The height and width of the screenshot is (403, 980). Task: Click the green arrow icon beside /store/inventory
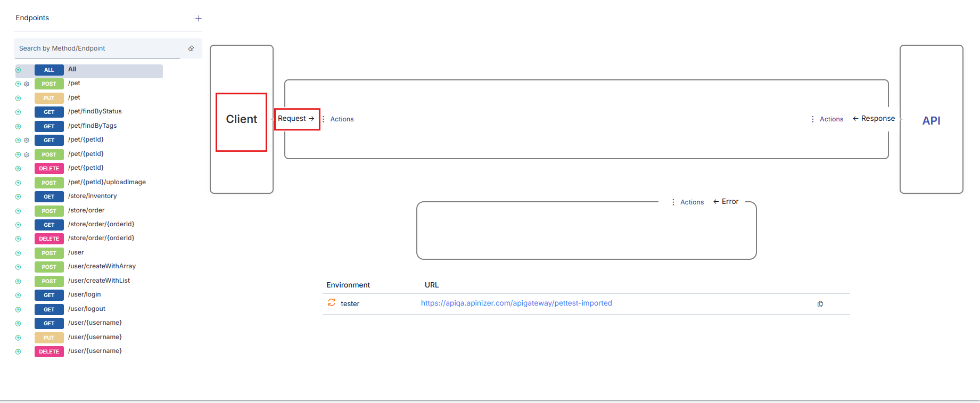coord(18,197)
